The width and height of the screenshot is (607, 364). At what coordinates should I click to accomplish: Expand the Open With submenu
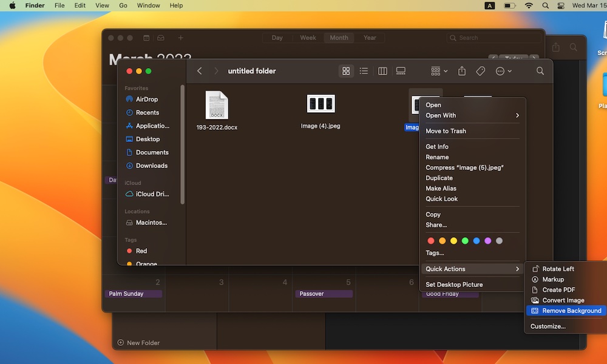pos(472,115)
